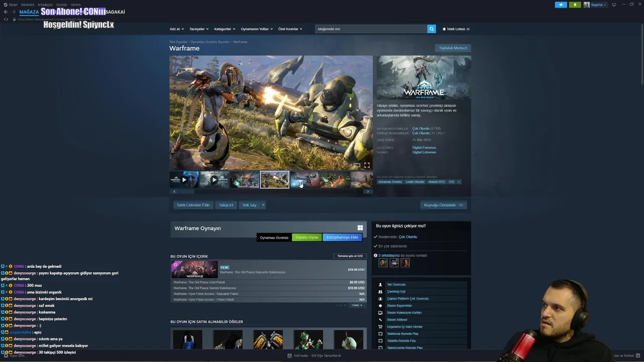This screenshot has height=362, width=644.
Task: Click the Windows platform icon in the play box
Action: 360,228
